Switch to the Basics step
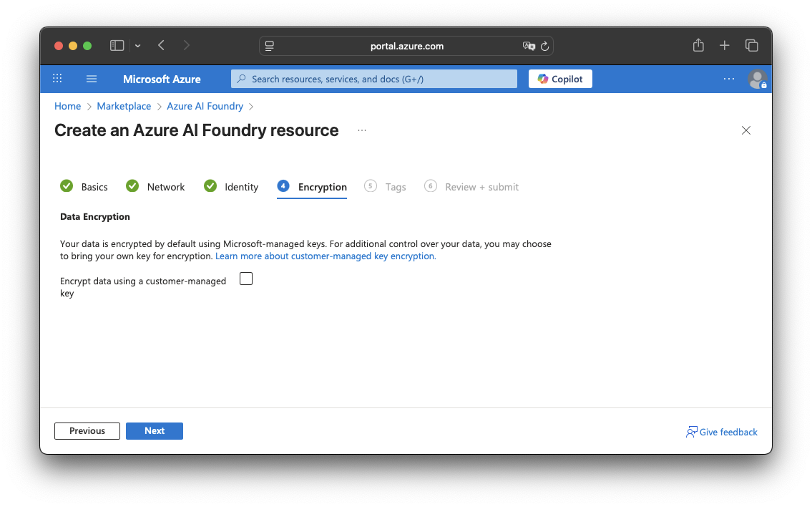The width and height of the screenshot is (812, 507). (84, 187)
